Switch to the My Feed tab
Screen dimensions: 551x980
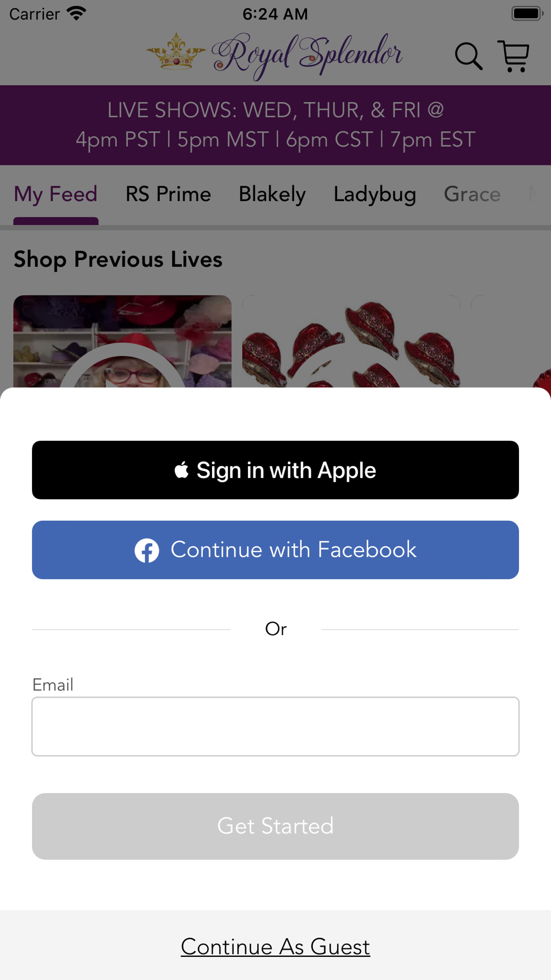(x=56, y=195)
